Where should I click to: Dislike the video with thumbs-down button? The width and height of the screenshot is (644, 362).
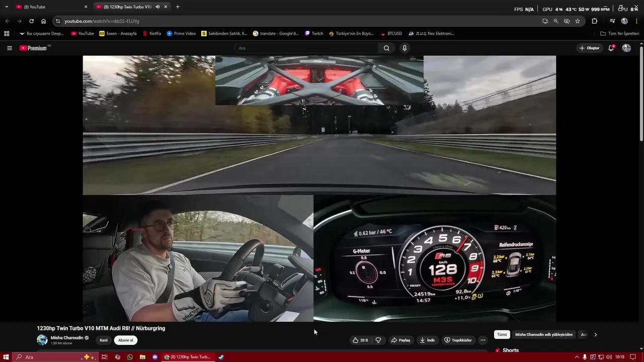378,340
